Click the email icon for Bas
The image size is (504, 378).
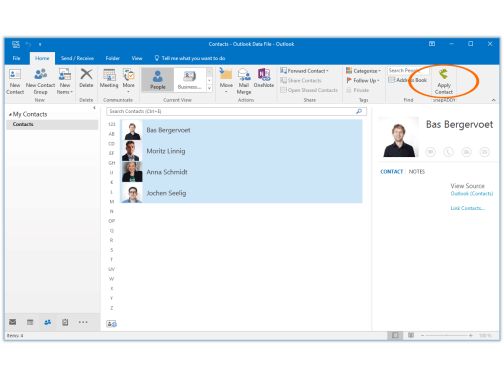coord(484,152)
